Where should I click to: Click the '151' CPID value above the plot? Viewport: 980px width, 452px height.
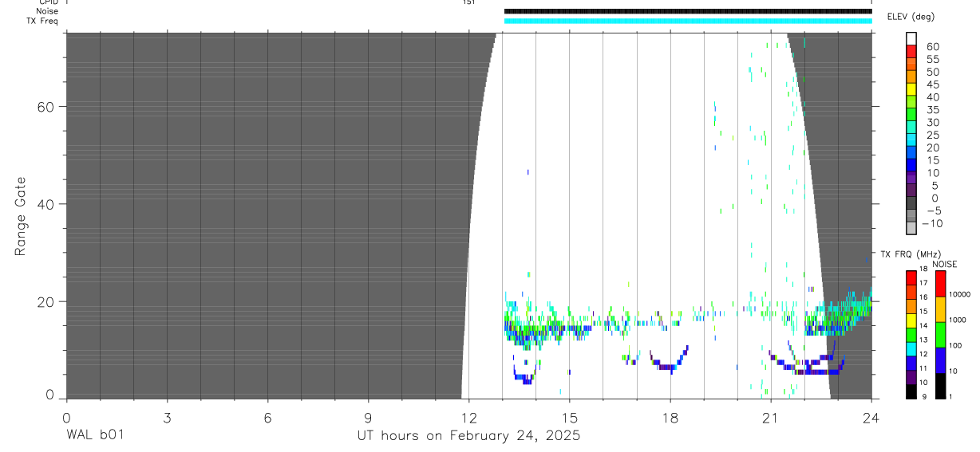click(x=468, y=2)
